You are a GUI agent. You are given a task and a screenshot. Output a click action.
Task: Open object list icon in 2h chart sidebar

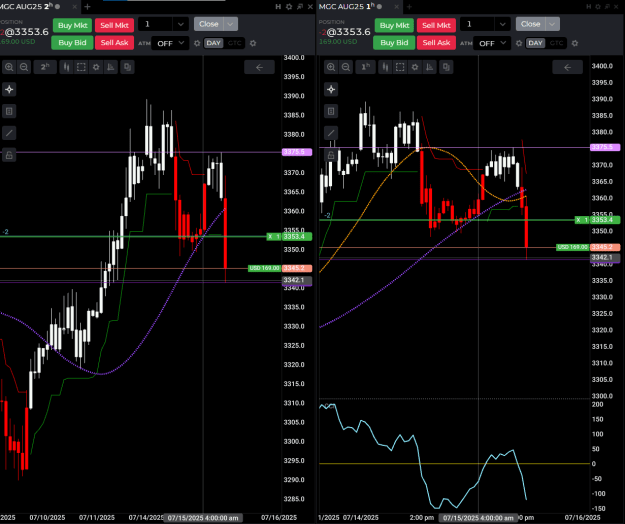(x=9, y=111)
